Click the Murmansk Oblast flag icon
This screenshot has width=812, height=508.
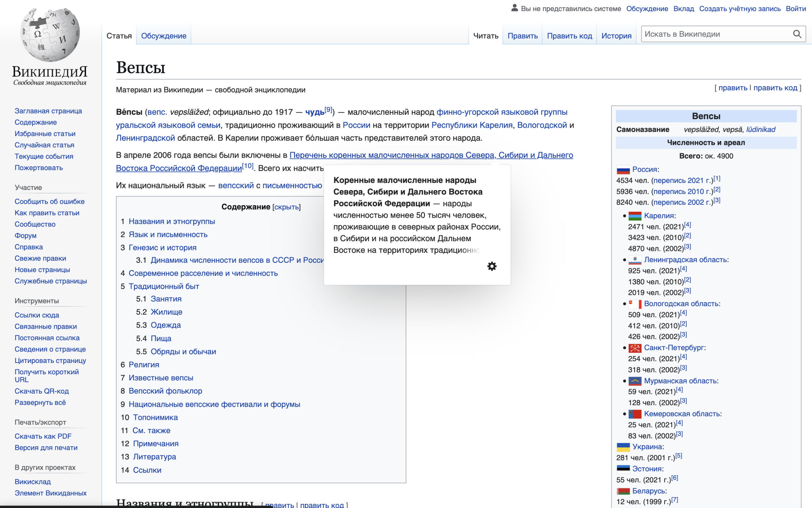pyautogui.click(x=635, y=381)
